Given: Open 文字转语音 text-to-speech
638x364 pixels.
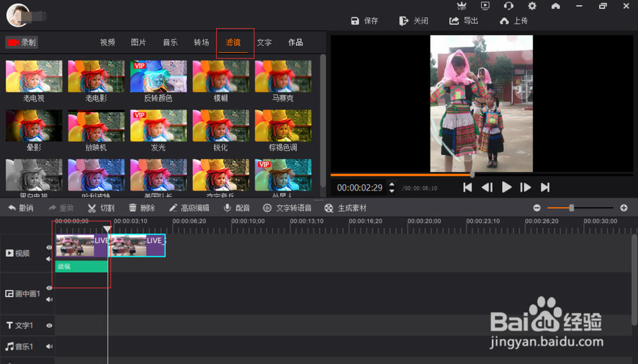Looking at the screenshot, I should coord(287,208).
